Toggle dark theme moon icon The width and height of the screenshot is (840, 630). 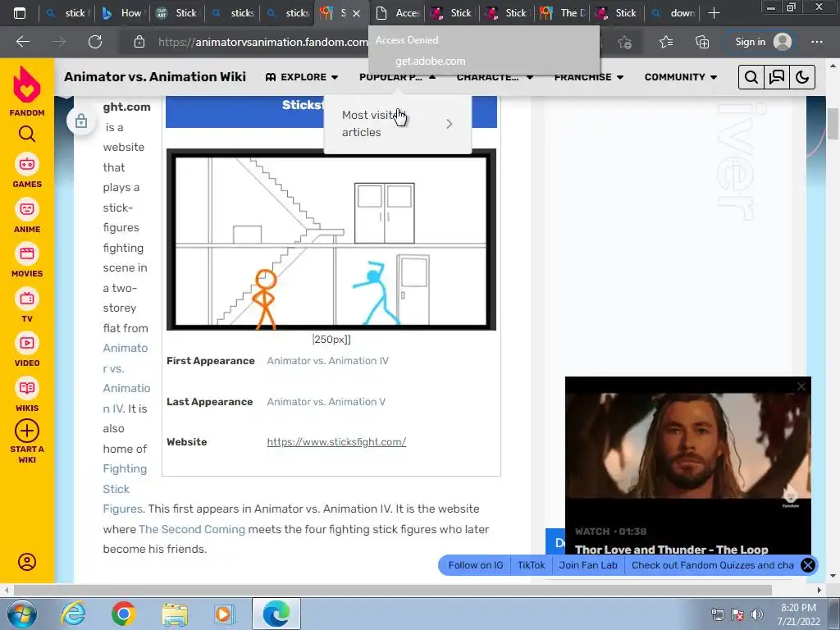coord(802,77)
